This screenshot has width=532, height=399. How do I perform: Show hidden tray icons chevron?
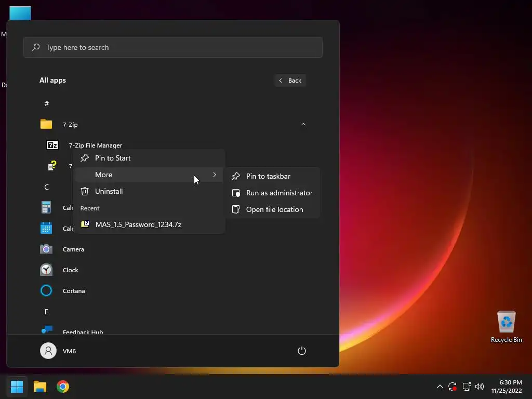[x=440, y=387]
